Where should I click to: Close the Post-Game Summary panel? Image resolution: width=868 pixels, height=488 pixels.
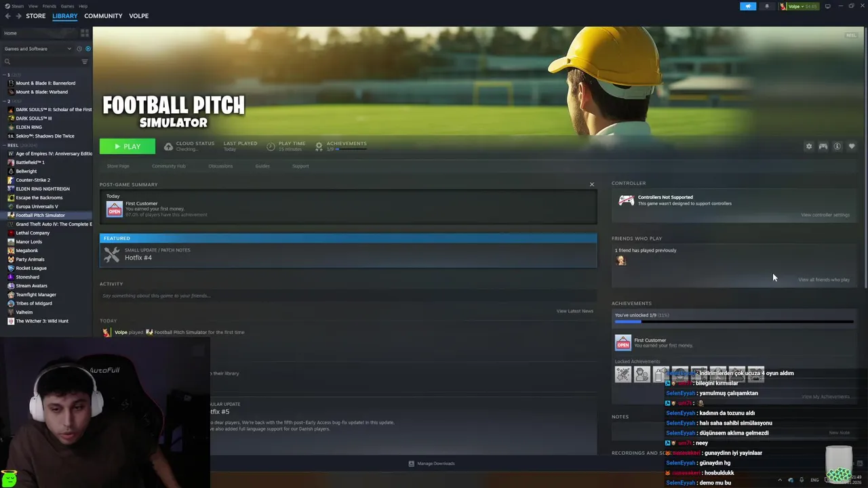pos(591,184)
